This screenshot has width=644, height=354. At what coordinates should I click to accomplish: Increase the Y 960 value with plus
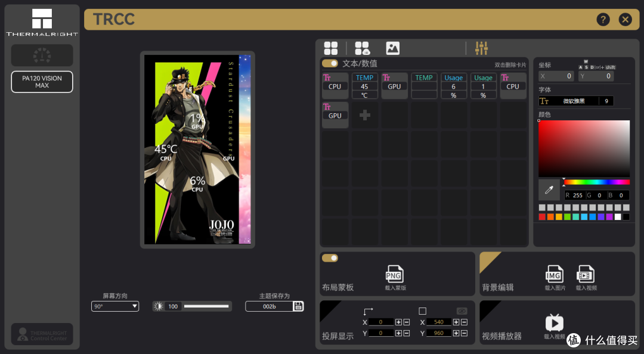point(456,333)
